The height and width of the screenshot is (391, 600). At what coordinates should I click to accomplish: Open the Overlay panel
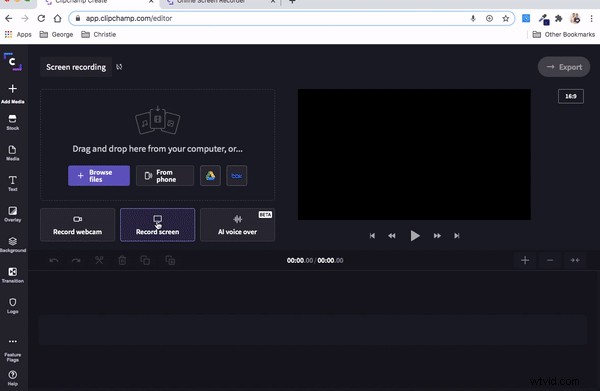13,214
